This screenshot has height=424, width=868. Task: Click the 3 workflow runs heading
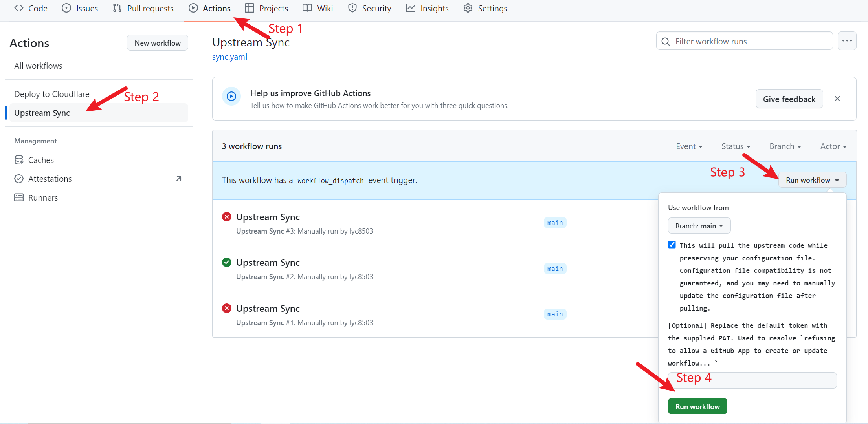pyautogui.click(x=251, y=146)
